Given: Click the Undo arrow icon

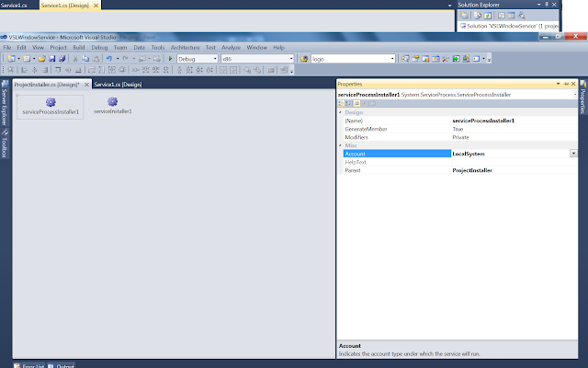Looking at the screenshot, I should (109, 59).
